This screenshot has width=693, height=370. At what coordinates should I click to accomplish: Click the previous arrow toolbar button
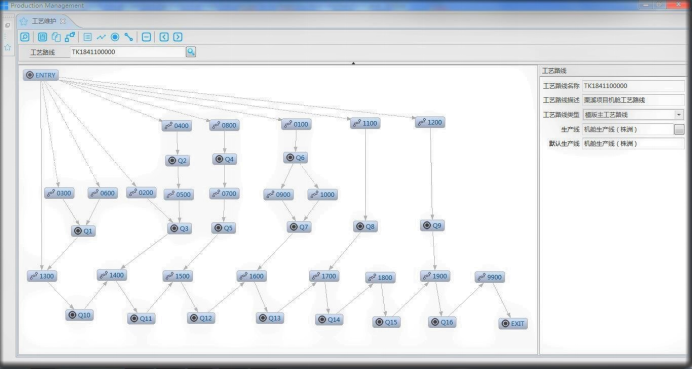(x=164, y=37)
